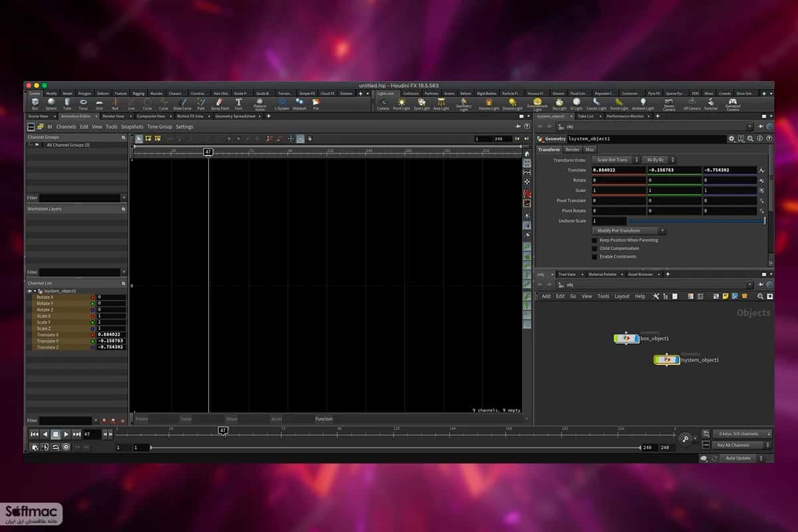Open Channel Groups filter dropdown arrow
The width and height of the screenshot is (798, 532).
click(x=124, y=198)
